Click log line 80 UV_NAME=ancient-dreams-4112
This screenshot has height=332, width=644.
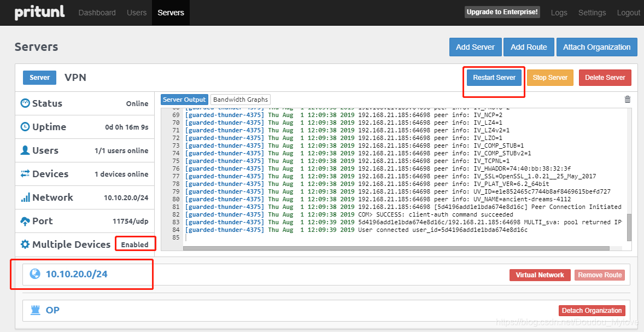[x=378, y=199]
